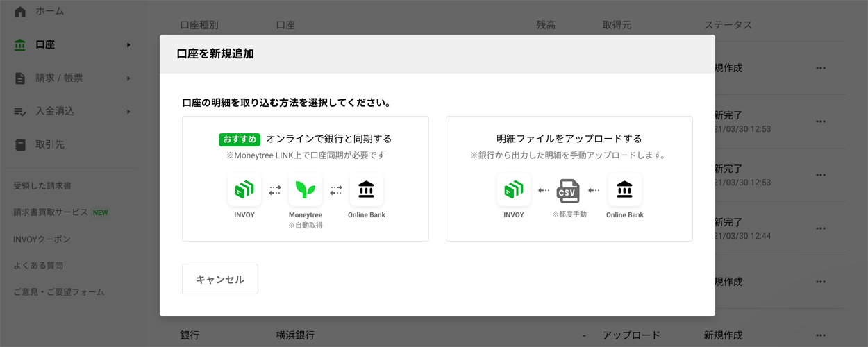Open 請求書買取サービス link
The width and height of the screenshot is (868, 347).
(51, 212)
